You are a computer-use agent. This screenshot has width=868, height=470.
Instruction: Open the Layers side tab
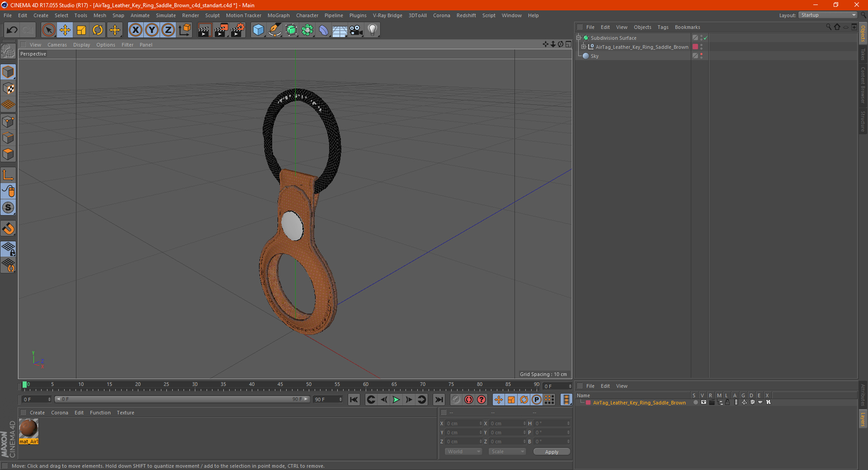point(863,419)
